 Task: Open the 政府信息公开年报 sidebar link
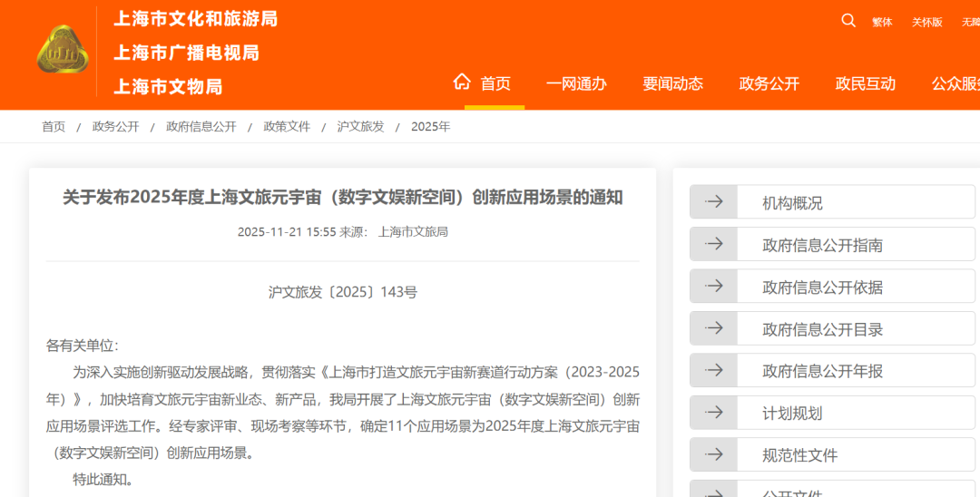coord(832,370)
